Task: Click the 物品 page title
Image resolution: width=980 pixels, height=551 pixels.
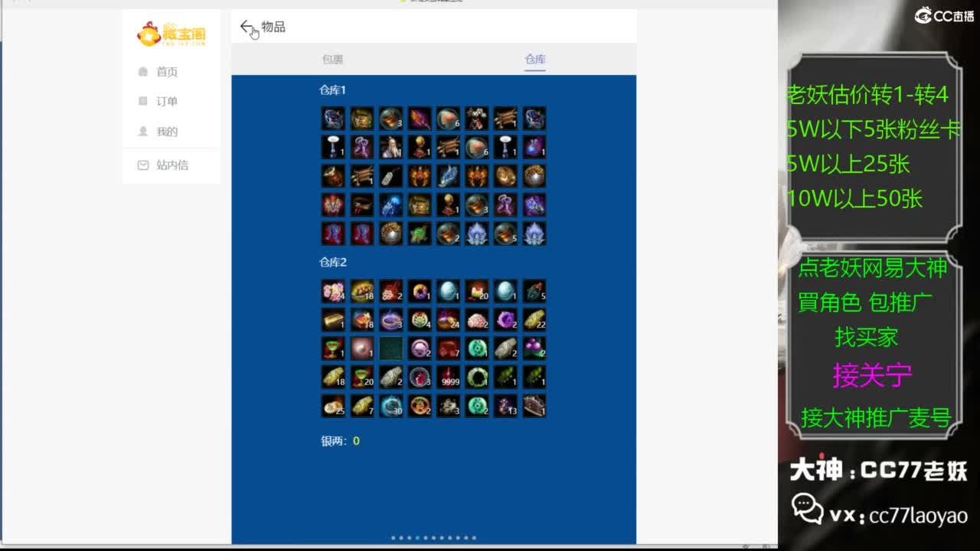Action: coord(273,28)
